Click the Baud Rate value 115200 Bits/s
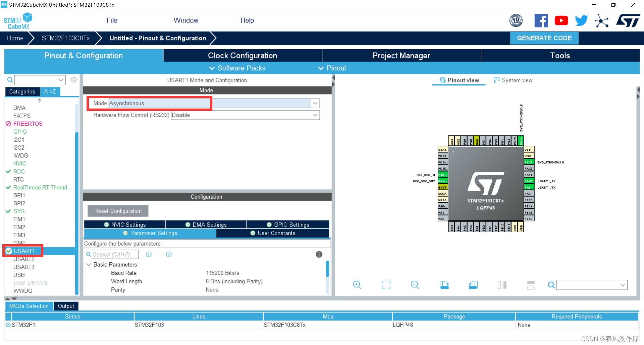 pos(222,273)
